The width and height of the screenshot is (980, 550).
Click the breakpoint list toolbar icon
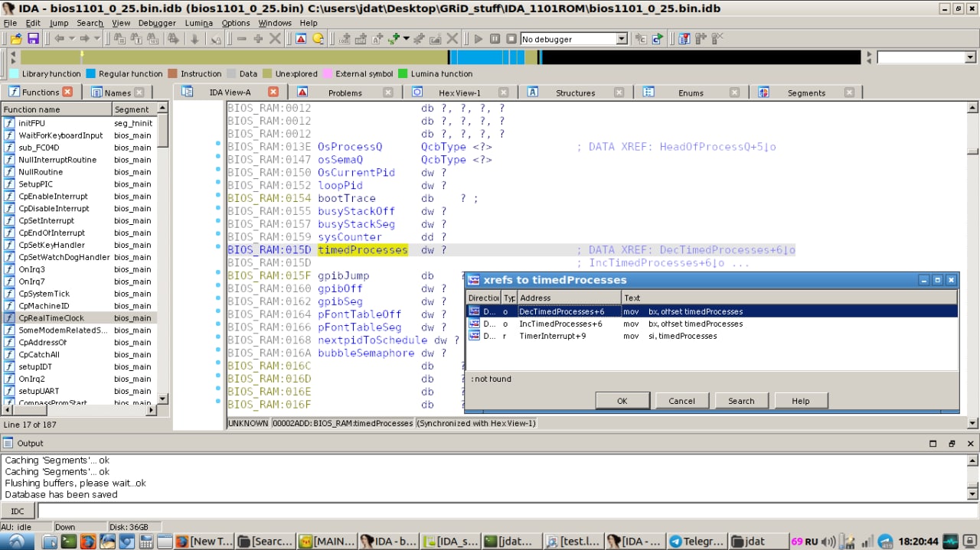coord(684,38)
